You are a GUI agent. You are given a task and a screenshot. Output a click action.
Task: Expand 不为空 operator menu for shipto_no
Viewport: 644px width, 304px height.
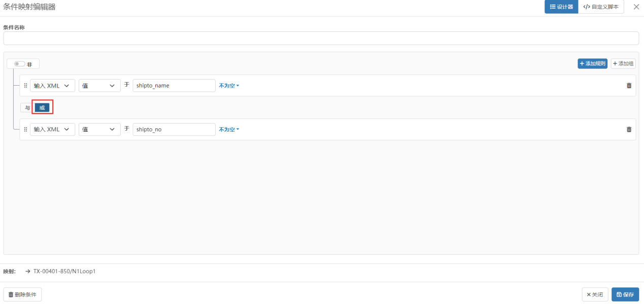tap(229, 129)
